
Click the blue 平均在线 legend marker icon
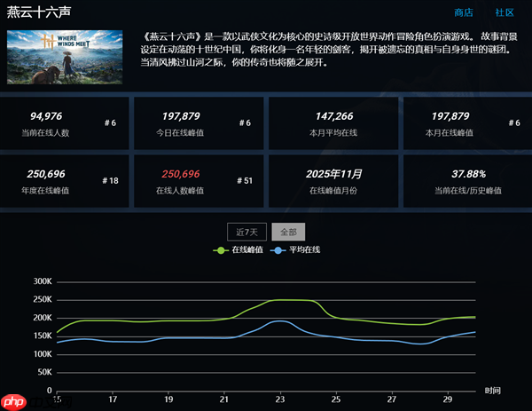[x=278, y=250]
